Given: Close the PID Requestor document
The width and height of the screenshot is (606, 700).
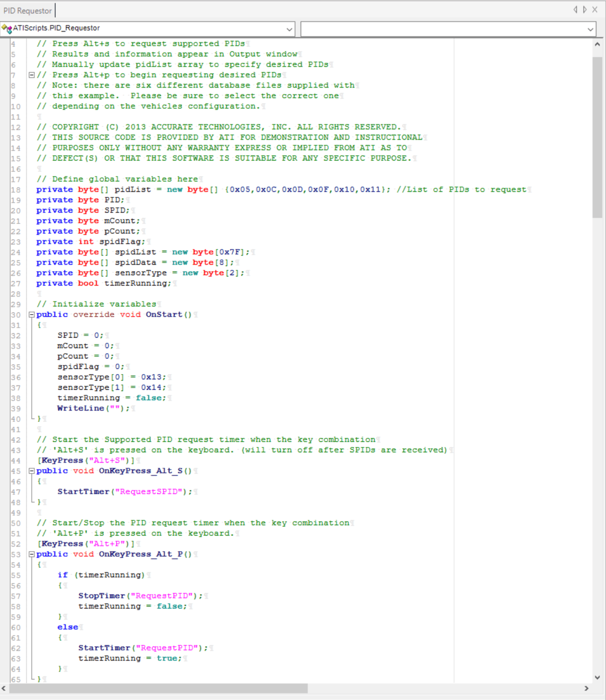Looking at the screenshot, I should click(x=595, y=10).
